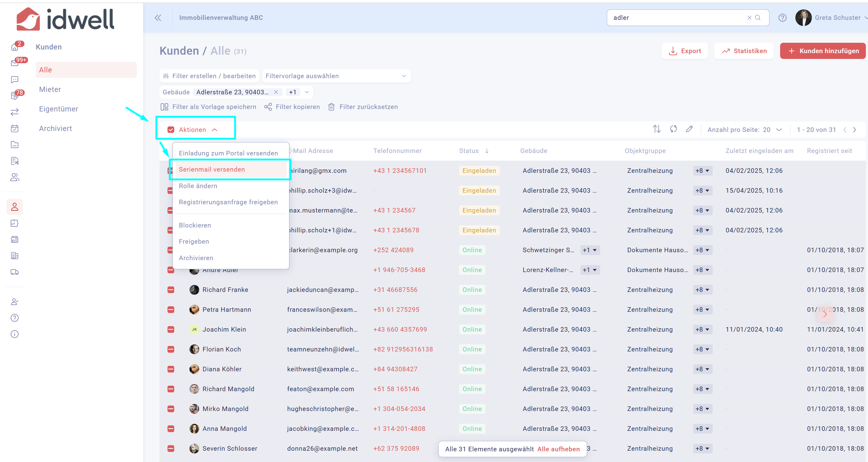The image size is (868, 462).
Task: Open documents folder sidebar icon
Action: [15, 145]
